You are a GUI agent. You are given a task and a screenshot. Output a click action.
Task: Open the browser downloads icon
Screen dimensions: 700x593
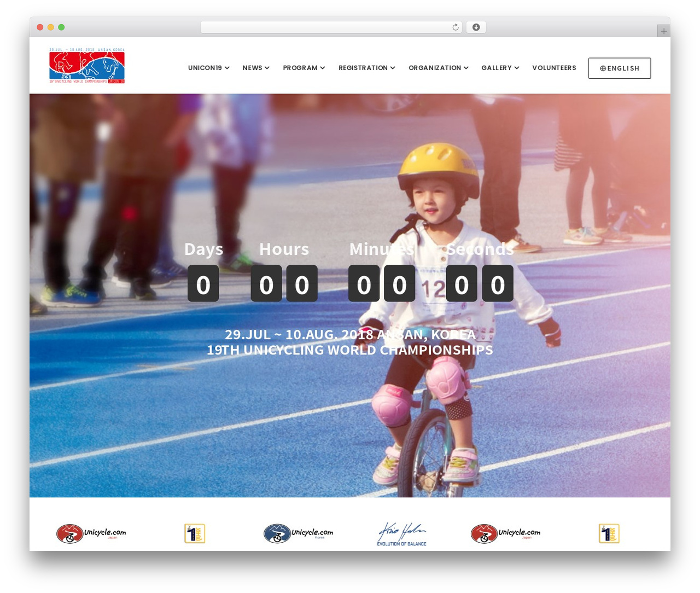(x=476, y=27)
